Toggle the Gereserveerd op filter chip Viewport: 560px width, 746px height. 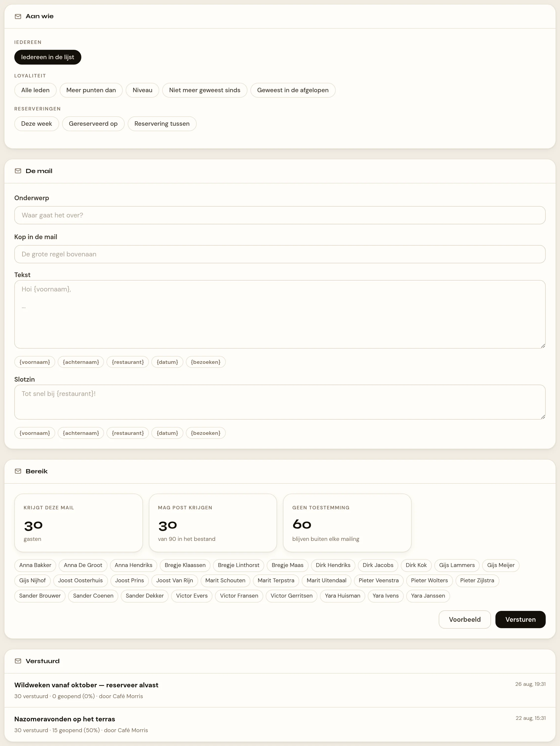point(93,124)
